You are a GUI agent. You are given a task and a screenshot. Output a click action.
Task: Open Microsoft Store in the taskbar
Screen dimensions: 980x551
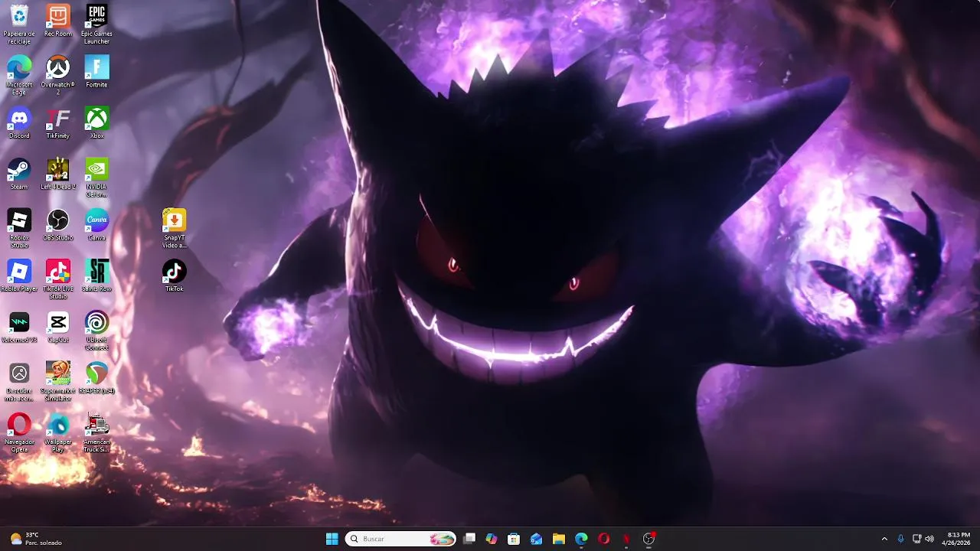(514, 539)
